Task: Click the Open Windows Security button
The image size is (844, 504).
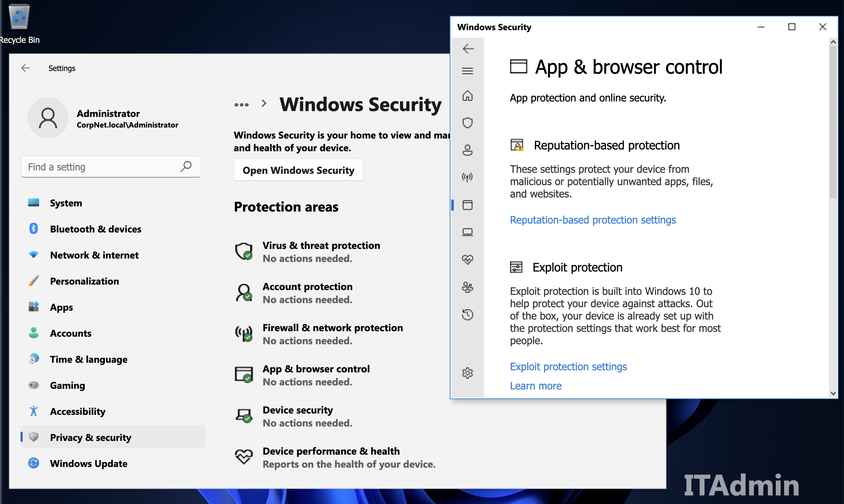Action: [x=298, y=170]
